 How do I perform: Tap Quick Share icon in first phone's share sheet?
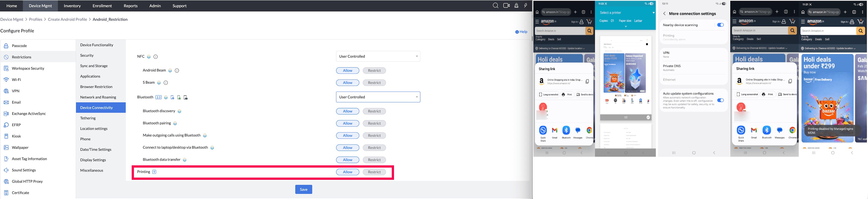pyautogui.click(x=543, y=130)
